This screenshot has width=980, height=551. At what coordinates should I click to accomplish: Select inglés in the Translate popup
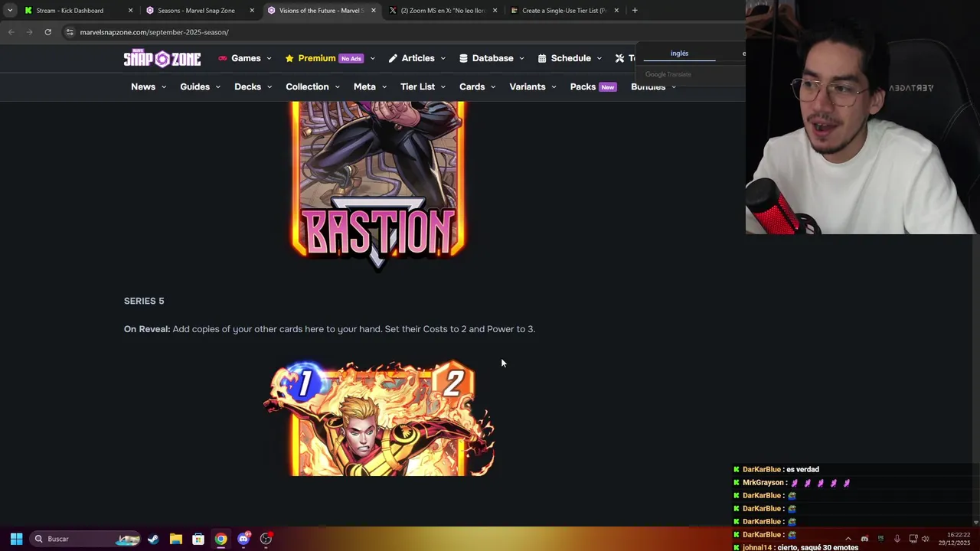click(679, 54)
